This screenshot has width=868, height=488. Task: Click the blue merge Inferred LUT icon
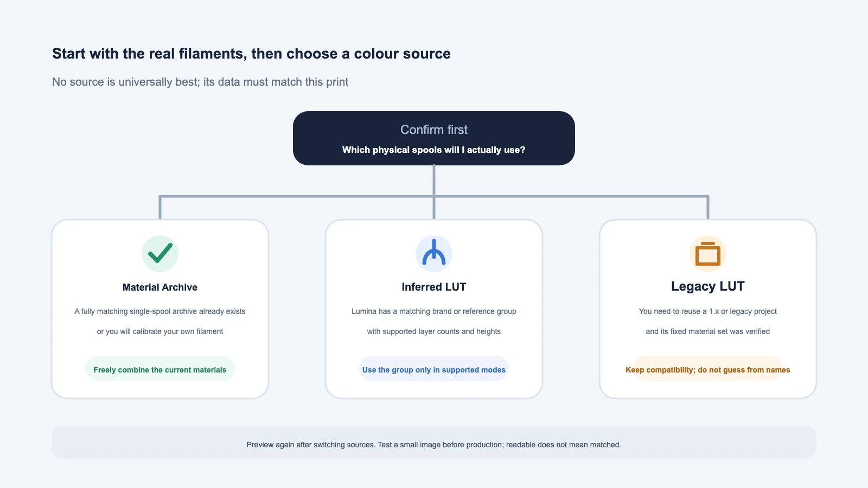pos(434,254)
